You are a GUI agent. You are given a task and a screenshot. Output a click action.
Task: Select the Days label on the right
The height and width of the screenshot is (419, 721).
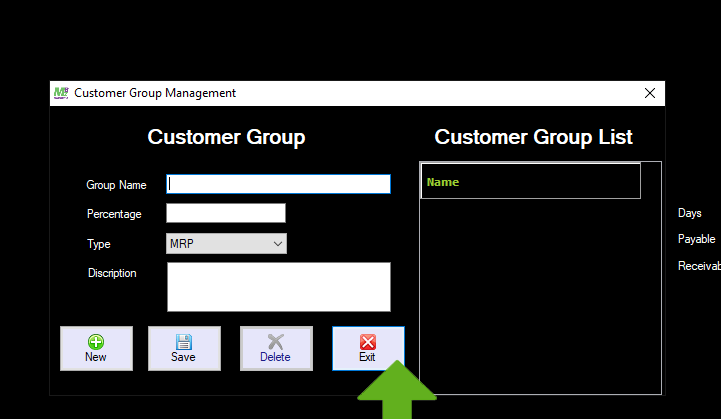(x=690, y=213)
